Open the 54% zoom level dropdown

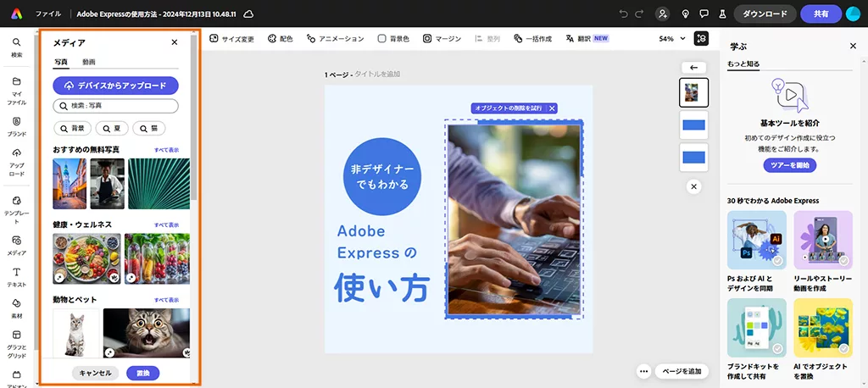point(672,39)
